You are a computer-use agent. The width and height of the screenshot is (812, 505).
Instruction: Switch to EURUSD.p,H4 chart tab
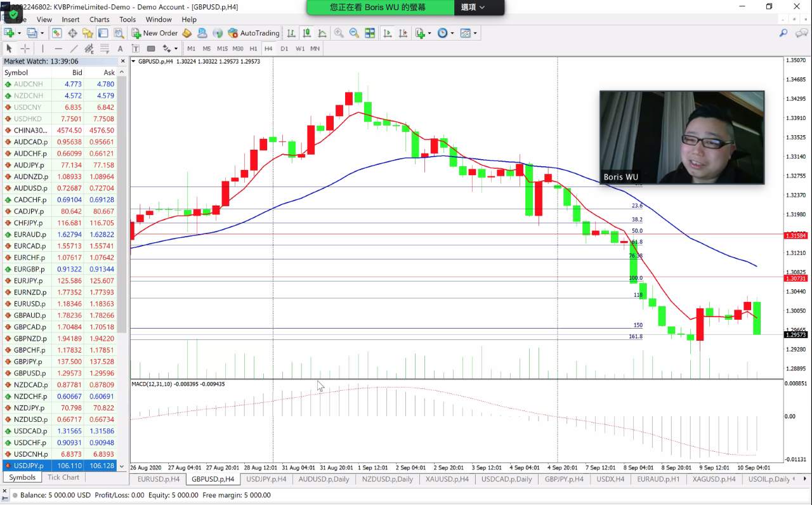(x=158, y=479)
